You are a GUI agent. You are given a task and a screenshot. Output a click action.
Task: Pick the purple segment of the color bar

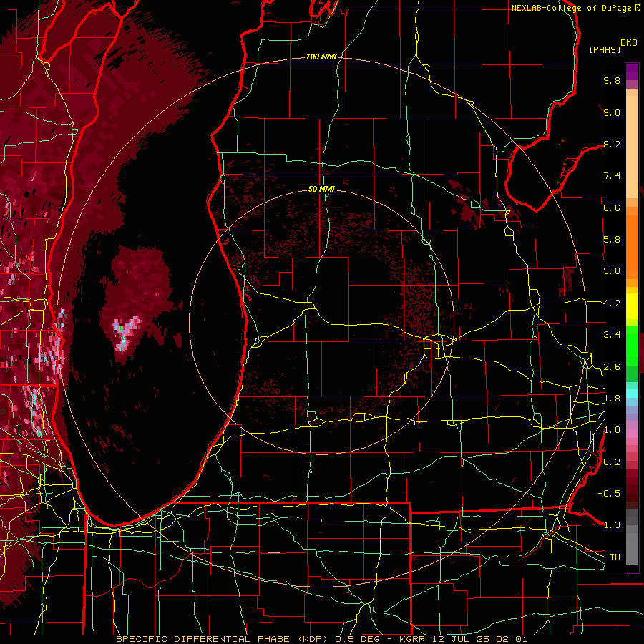click(x=632, y=72)
